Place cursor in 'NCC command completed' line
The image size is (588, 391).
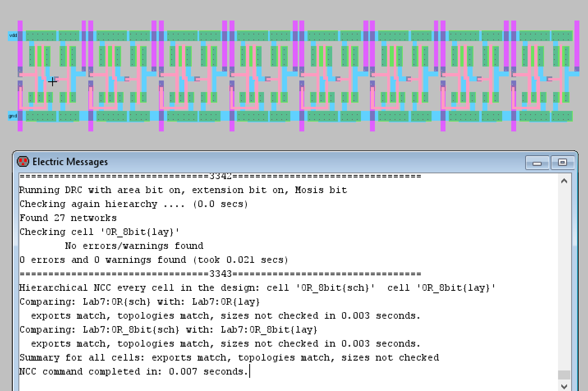(134, 372)
